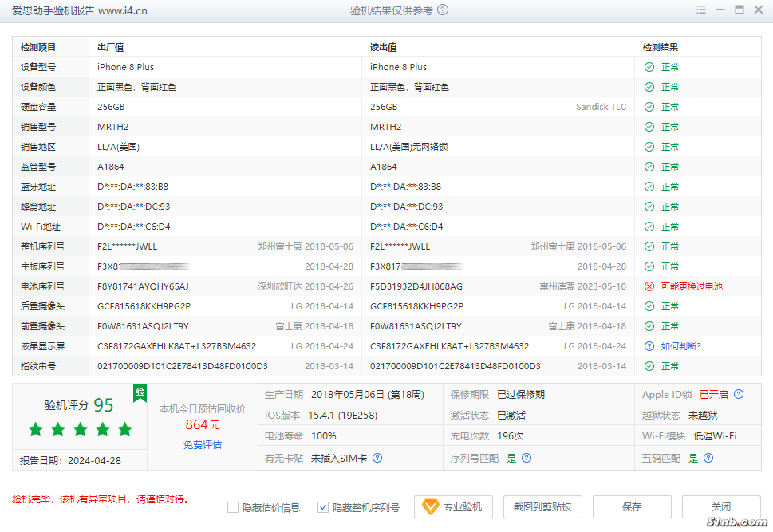Click the green check icon for 设备型号 row
Viewport: 773px width, 532px height.
tap(649, 67)
